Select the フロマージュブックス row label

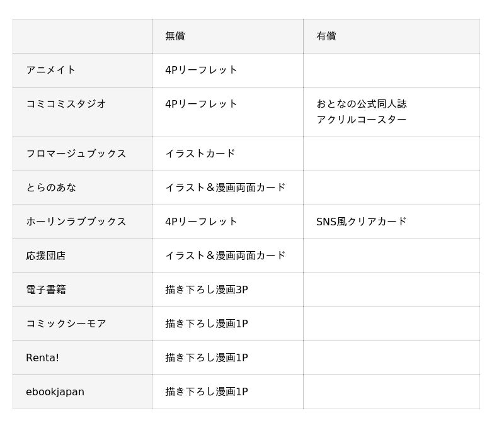click(x=76, y=154)
